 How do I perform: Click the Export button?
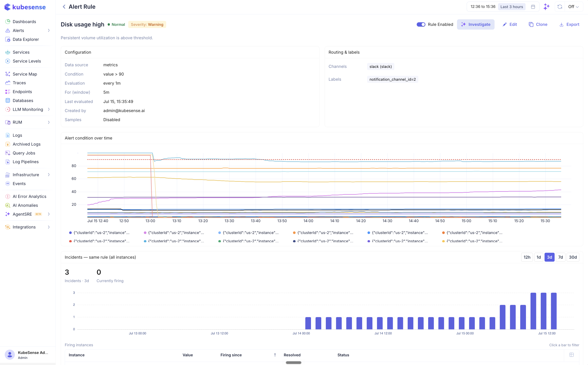[x=569, y=24]
